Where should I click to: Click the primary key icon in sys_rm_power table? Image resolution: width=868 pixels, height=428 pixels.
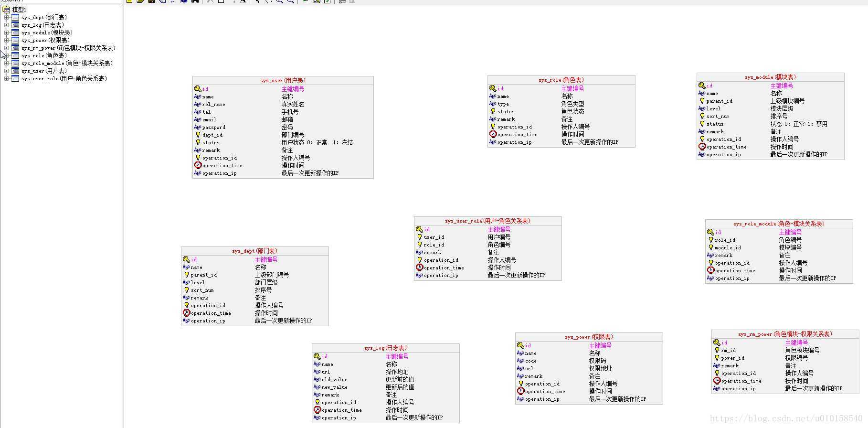(x=717, y=342)
